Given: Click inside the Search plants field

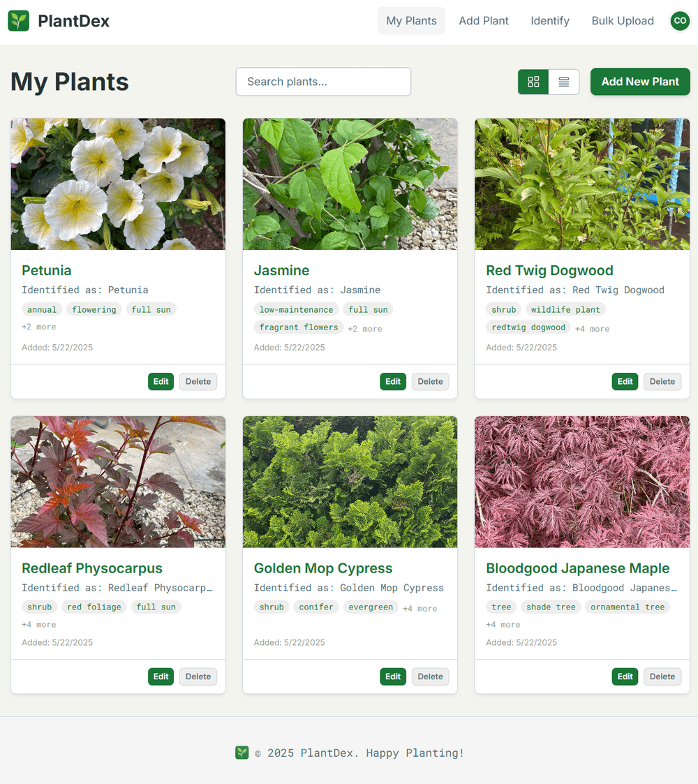Looking at the screenshot, I should (323, 82).
